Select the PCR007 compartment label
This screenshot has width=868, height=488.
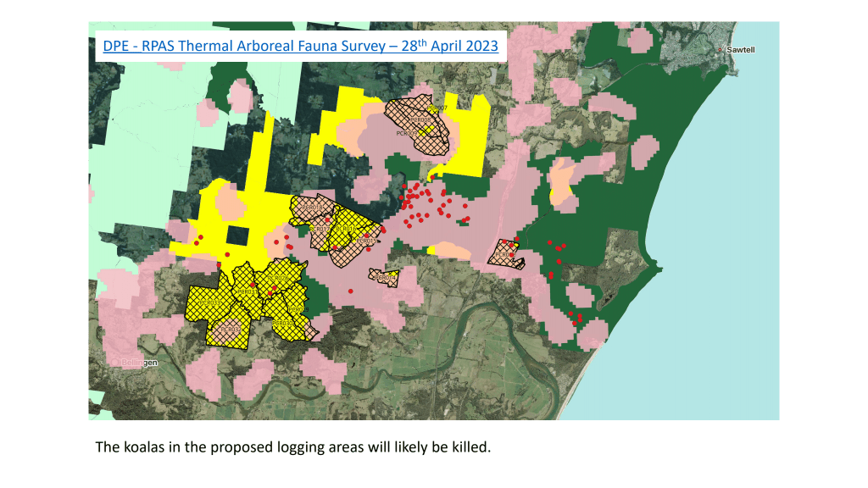point(438,108)
